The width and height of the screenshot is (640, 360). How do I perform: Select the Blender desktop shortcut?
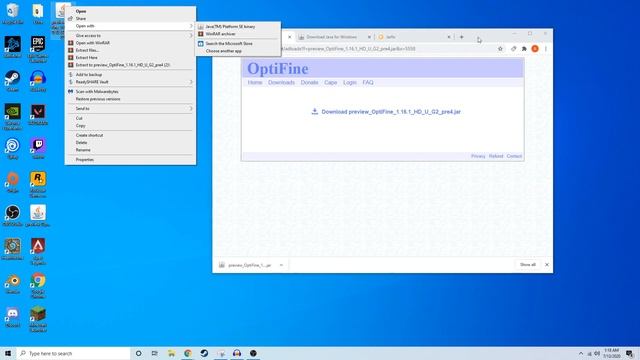tap(13, 283)
